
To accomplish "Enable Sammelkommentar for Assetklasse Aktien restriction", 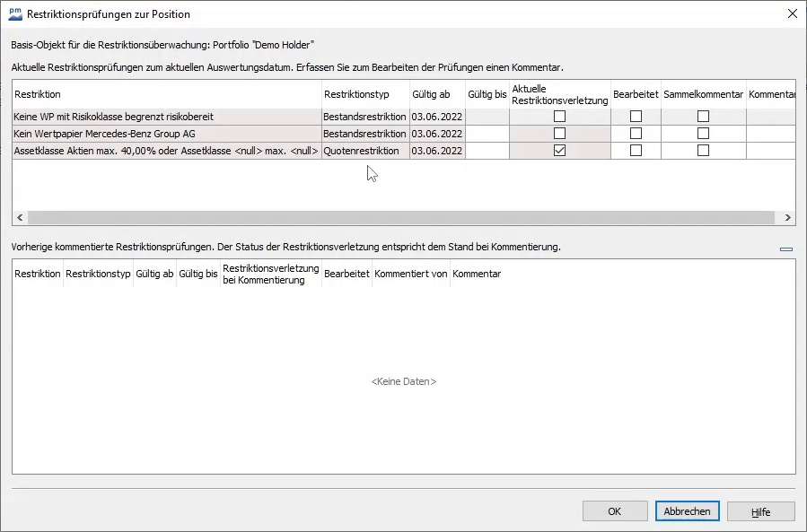I will point(703,151).
